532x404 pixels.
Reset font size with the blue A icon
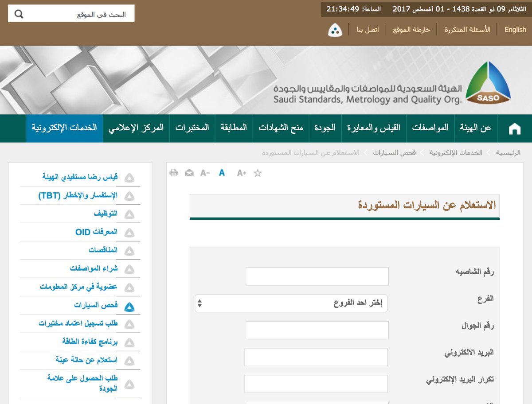(222, 173)
